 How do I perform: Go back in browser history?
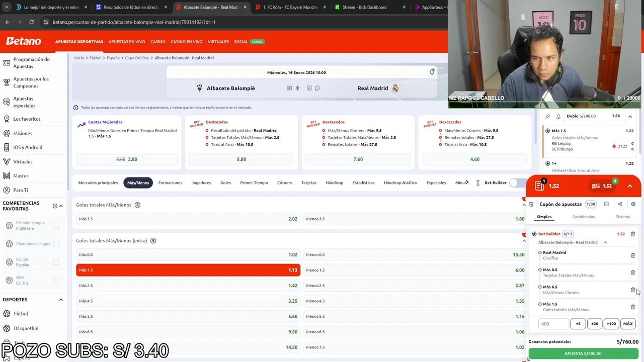click(7, 22)
